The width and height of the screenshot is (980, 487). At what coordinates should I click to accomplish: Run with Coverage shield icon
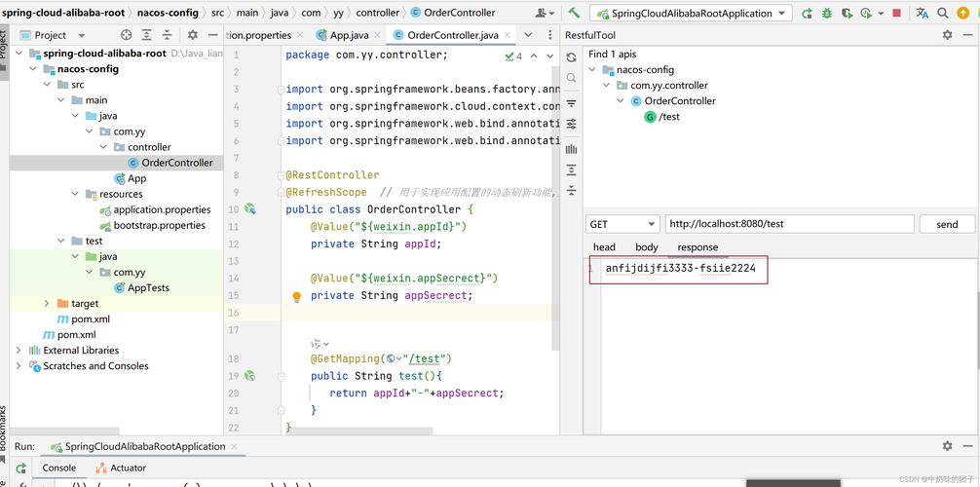[x=847, y=13]
